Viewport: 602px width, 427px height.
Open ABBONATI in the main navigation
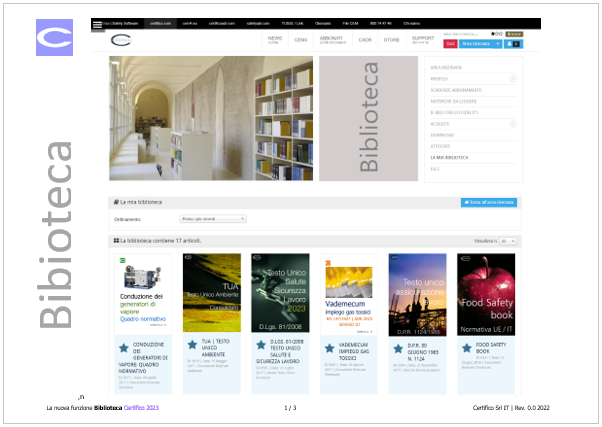[332, 40]
